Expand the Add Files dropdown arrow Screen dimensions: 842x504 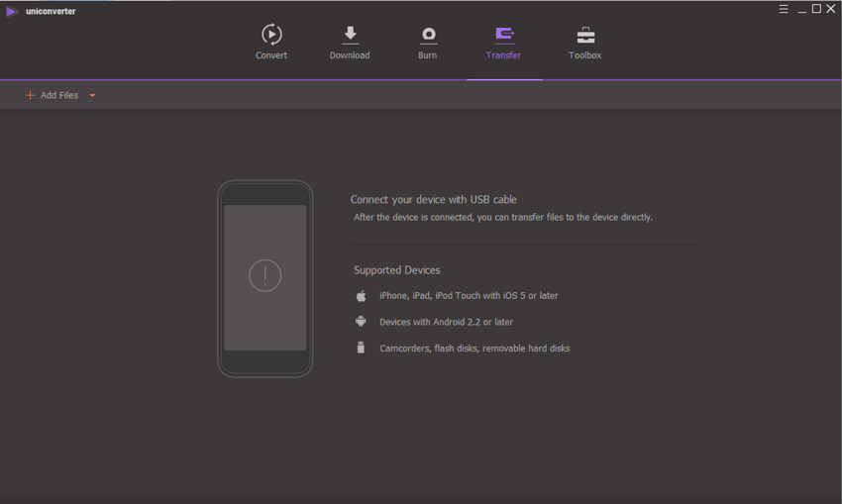pos(92,96)
